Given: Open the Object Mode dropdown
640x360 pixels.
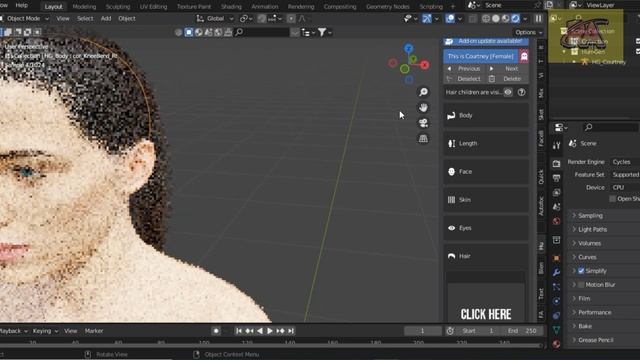Looking at the screenshot, I should point(24,18).
